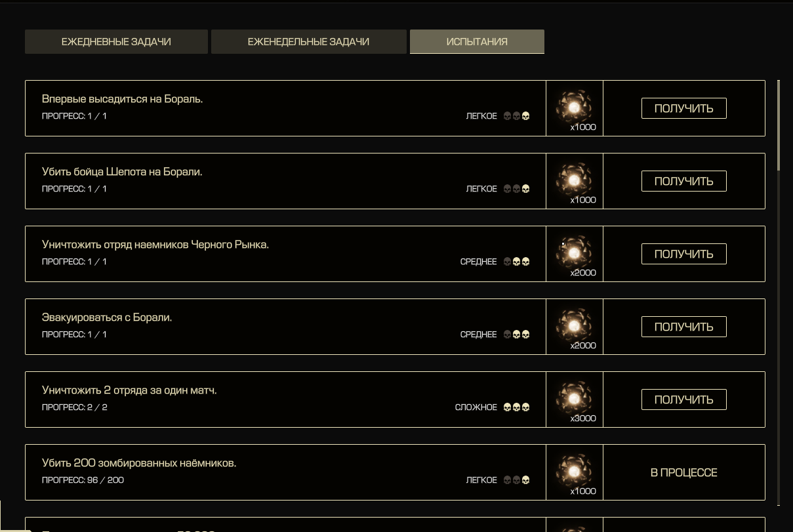
Task: Click reward orb icon for Бораль landing challenge
Action: pyautogui.click(x=574, y=107)
